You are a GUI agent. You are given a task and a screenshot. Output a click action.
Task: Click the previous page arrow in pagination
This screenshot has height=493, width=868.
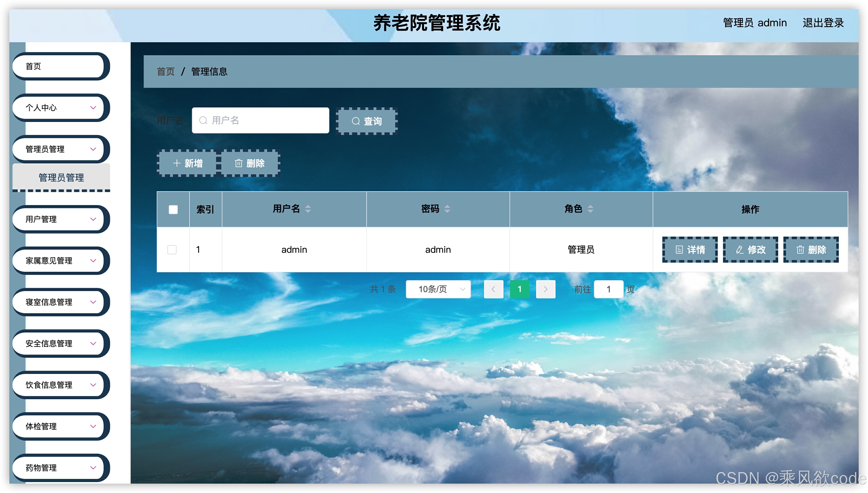(494, 289)
